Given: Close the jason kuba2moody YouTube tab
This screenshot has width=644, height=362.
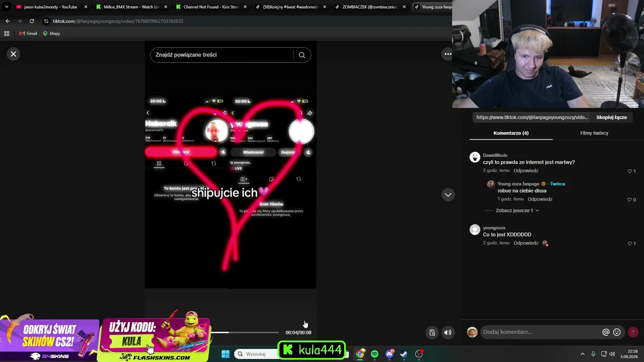Looking at the screenshot, I should click(86, 7).
